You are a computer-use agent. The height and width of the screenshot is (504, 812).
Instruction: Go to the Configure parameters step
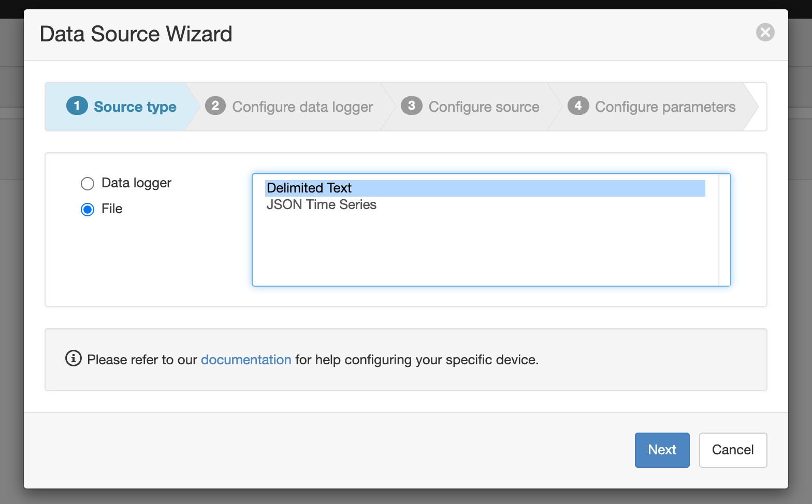pos(665,107)
